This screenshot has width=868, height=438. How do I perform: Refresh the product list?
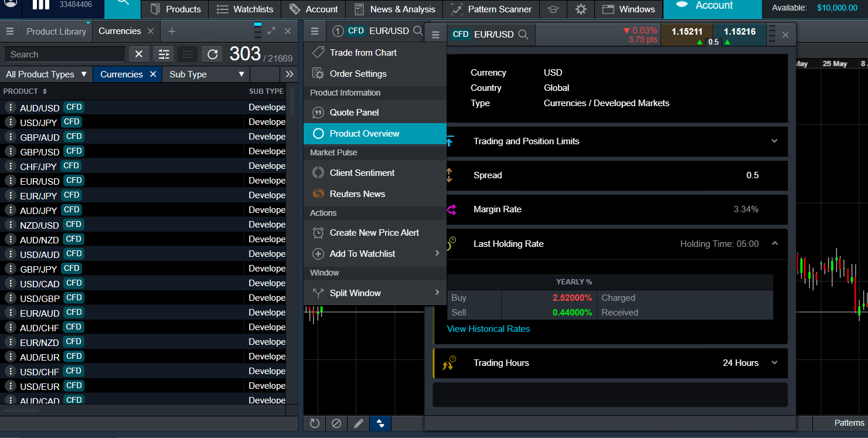(212, 54)
